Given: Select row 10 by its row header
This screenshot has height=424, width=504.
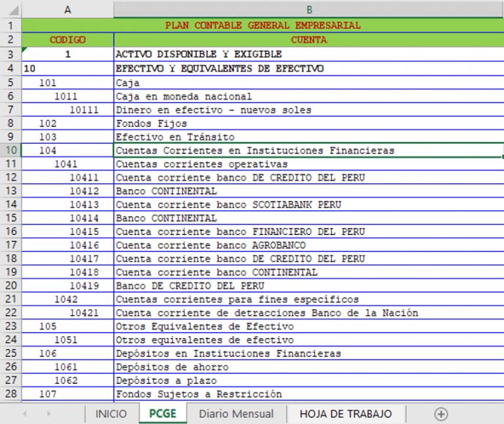Looking at the screenshot, I should point(10,150).
